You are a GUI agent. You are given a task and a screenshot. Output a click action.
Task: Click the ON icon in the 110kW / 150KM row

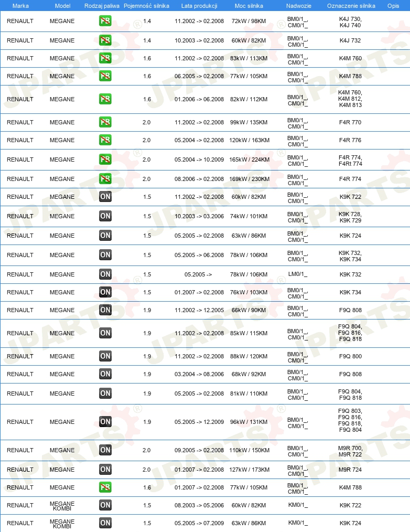coord(105,450)
